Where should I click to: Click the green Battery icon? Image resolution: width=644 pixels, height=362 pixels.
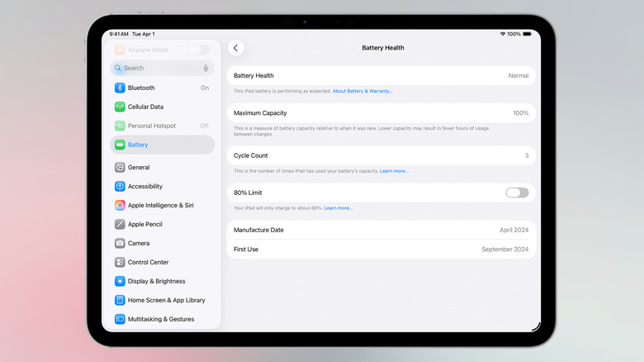(120, 145)
